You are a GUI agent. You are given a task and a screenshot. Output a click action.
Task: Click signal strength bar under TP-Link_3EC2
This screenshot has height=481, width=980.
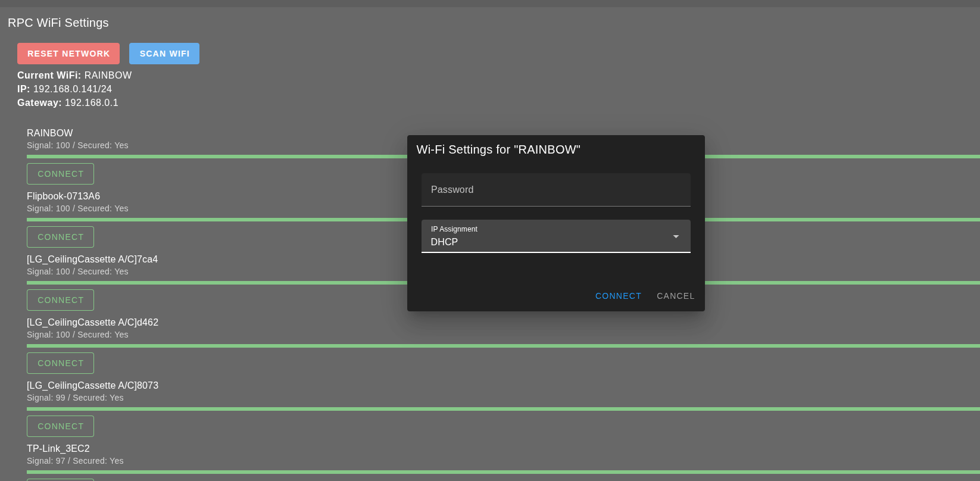[503, 472]
